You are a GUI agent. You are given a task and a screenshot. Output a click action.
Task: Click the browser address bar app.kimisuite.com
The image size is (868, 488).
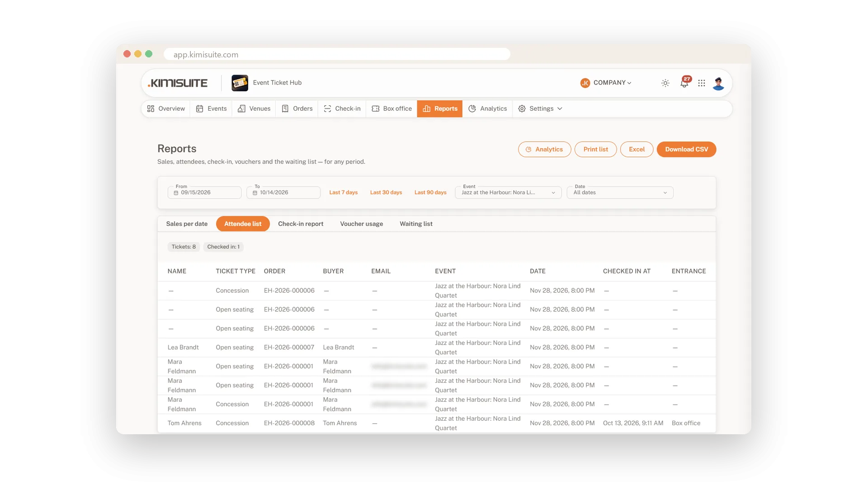point(337,55)
